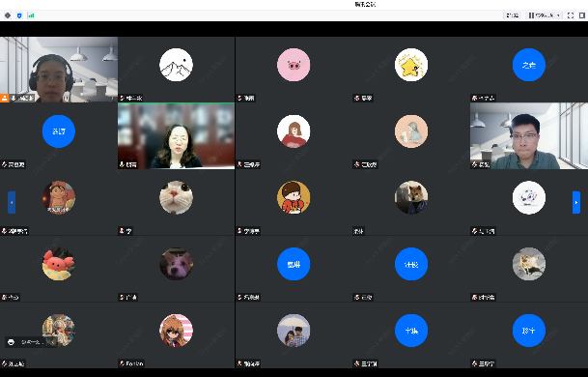Go to next participant page with right blue arrow
This screenshot has width=588, height=377.
576,202
